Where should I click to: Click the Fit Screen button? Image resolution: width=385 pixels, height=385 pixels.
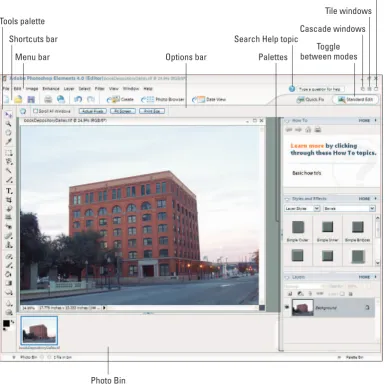(123, 111)
